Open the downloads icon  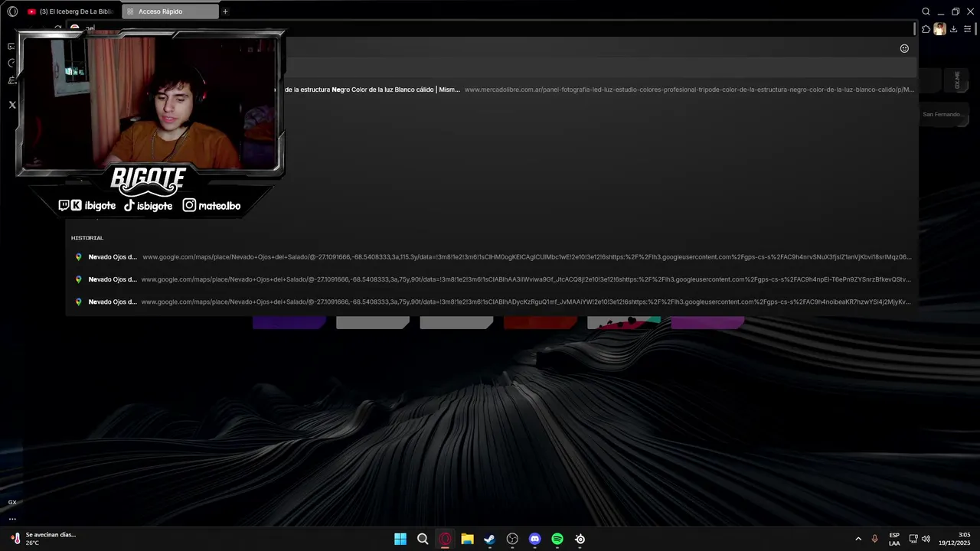[x=953, y=29]
